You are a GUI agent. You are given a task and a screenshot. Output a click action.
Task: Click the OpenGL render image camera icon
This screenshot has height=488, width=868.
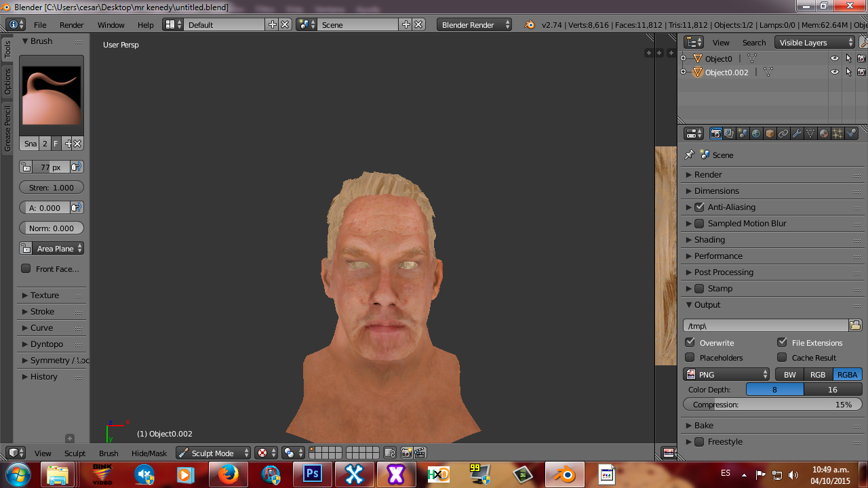point(407,453)
